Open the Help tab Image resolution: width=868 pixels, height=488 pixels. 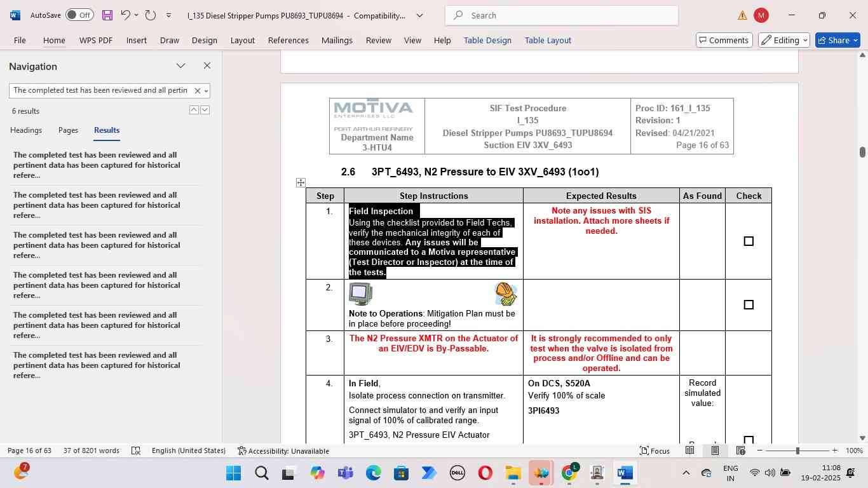(442, 40)
